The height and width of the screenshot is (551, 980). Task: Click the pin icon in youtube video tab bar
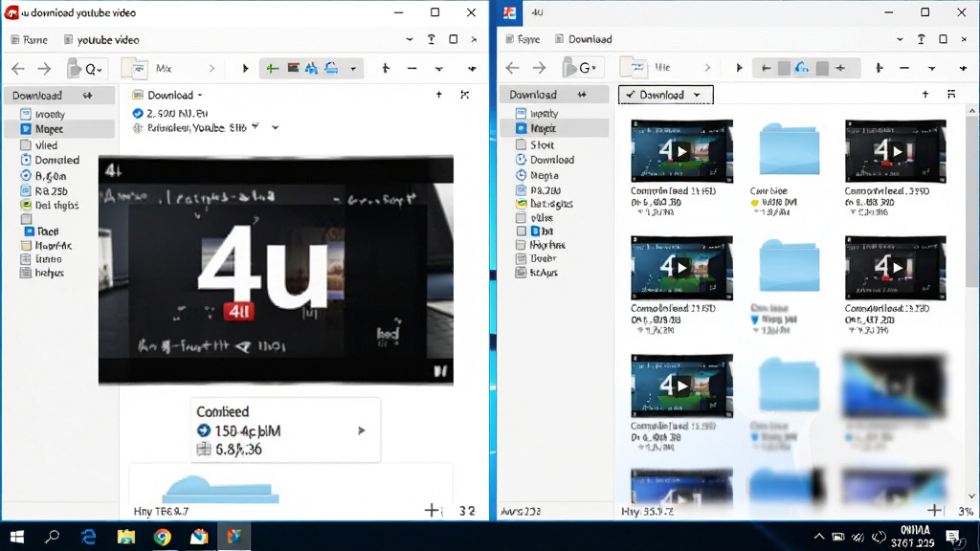point(432,39)
